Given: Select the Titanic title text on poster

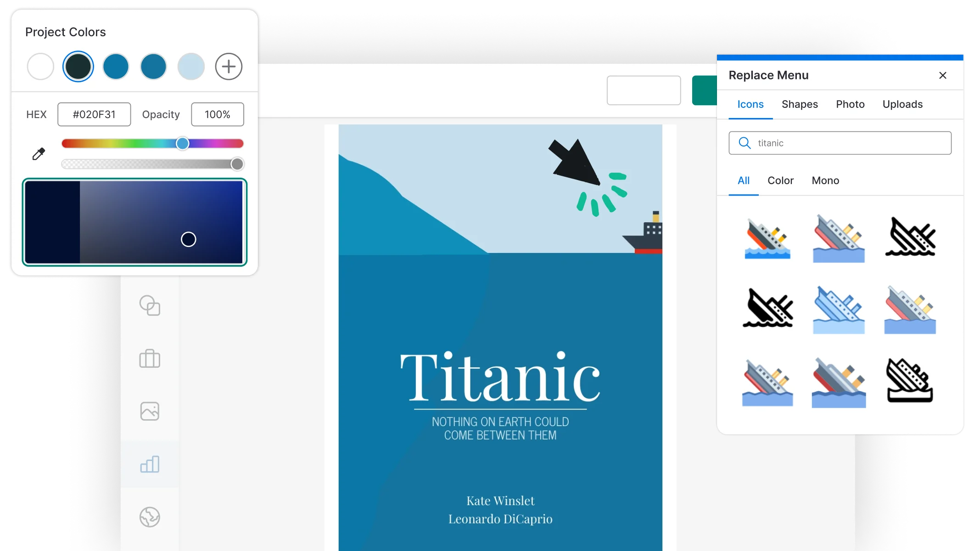Looking at the screenshot, I should [x=500, y=377].
